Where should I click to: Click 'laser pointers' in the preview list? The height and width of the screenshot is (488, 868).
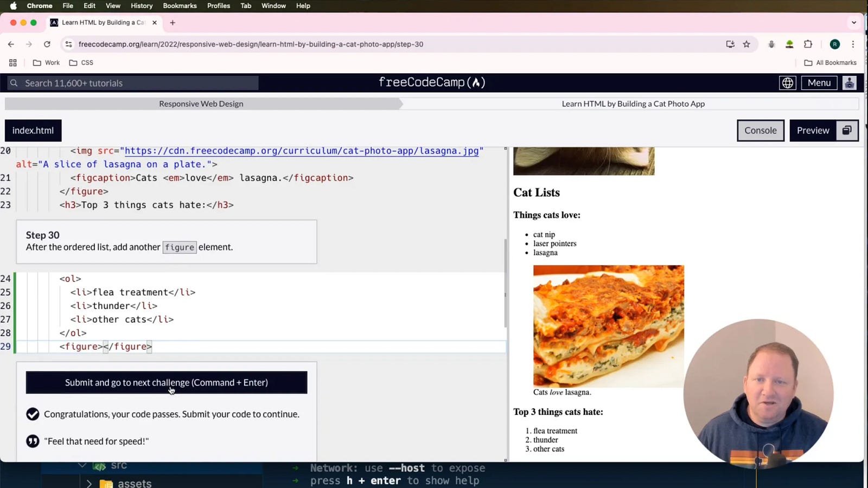[555, 243]
